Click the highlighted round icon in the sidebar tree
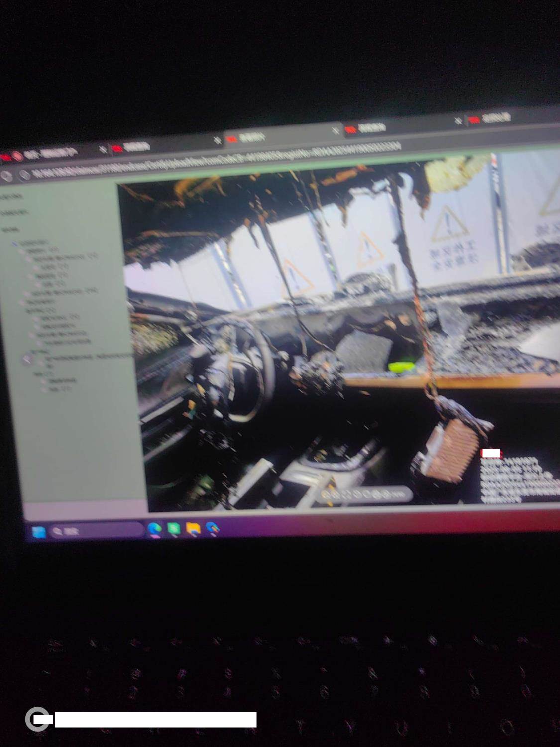The height and width of the screenshot is (747, 560). pos(27,359)
